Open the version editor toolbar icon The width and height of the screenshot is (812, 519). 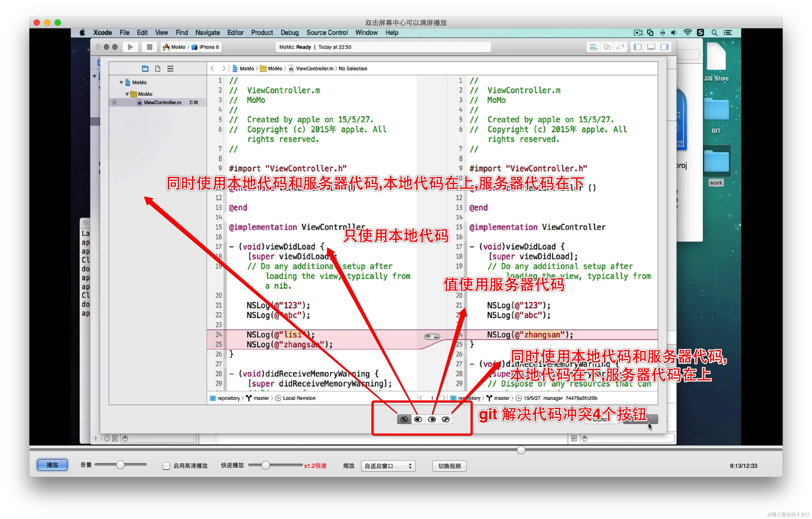pos(621,47)
